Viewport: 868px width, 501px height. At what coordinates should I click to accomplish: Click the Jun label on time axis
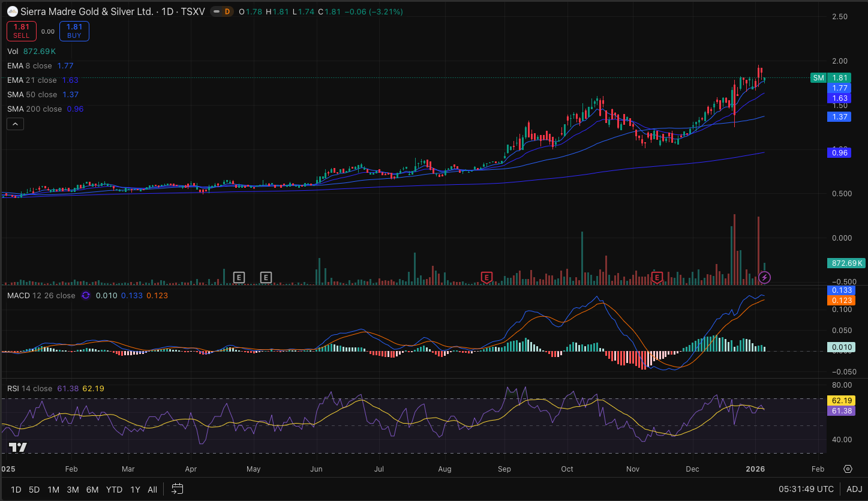pos(316,469)
